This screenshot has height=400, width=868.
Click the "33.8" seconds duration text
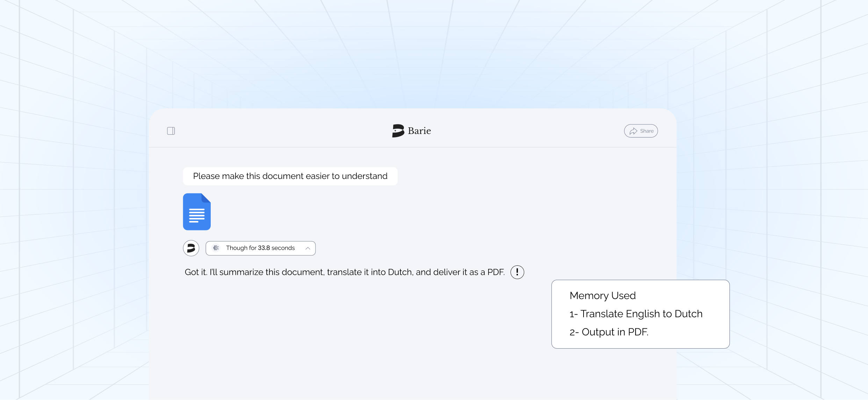[x=264, y=248]
